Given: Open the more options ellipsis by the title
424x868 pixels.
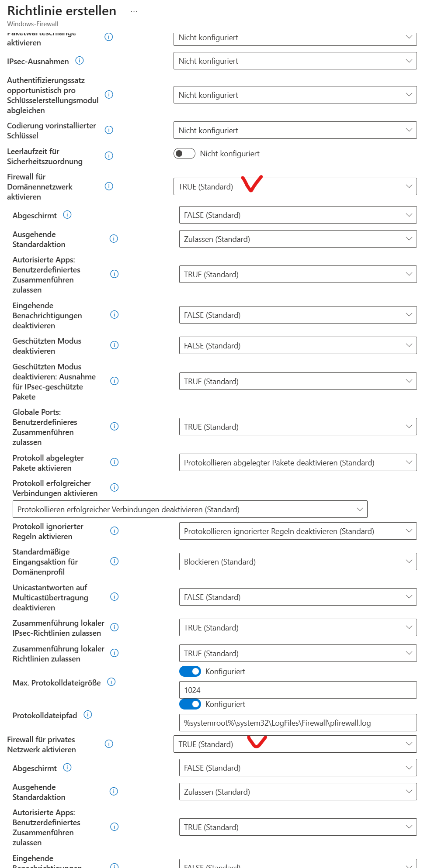Looking at the screenshot, I should pyautogui.click(x=134, y=11).
